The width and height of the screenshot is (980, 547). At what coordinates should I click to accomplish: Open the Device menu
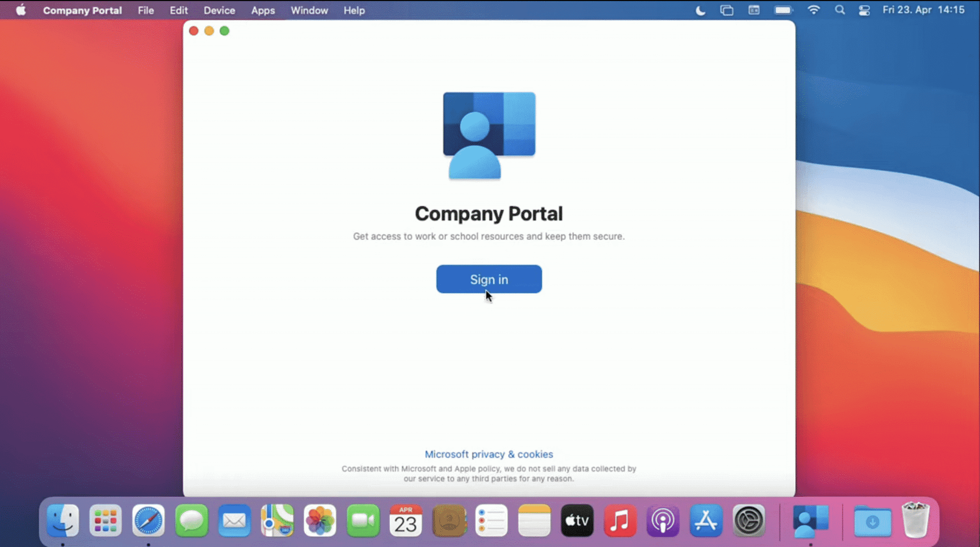(x=219, y=10)
